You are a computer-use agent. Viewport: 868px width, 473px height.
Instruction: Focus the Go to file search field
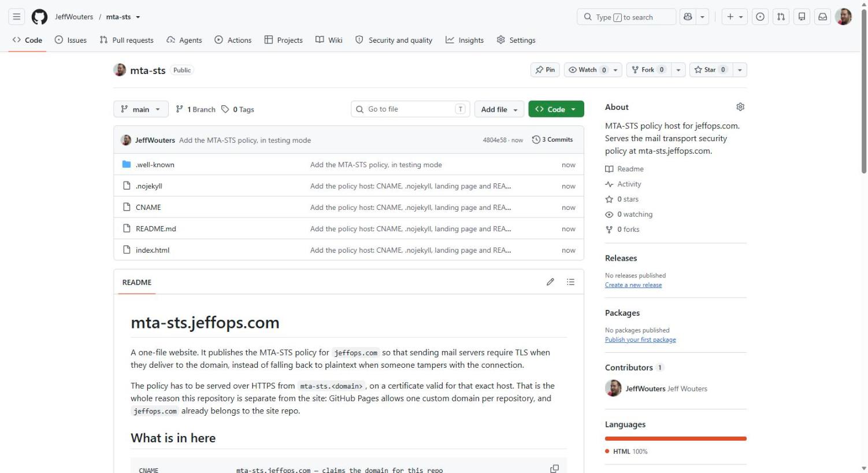coord(410,109)
